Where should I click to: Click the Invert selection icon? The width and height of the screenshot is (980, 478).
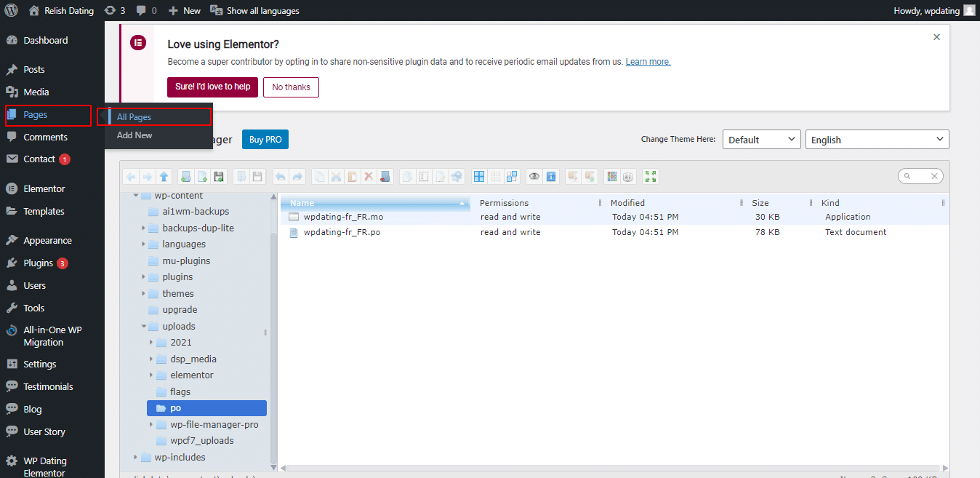[x=512, y=176]
